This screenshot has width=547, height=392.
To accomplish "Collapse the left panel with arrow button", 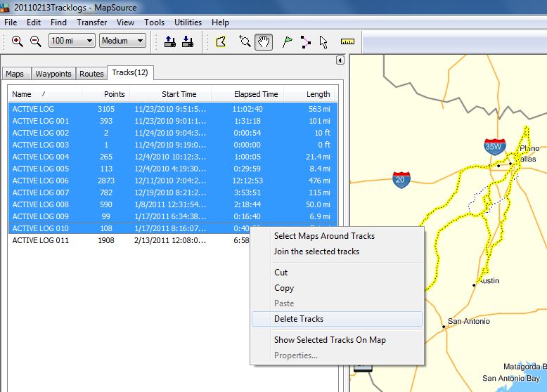I will 340,60.
